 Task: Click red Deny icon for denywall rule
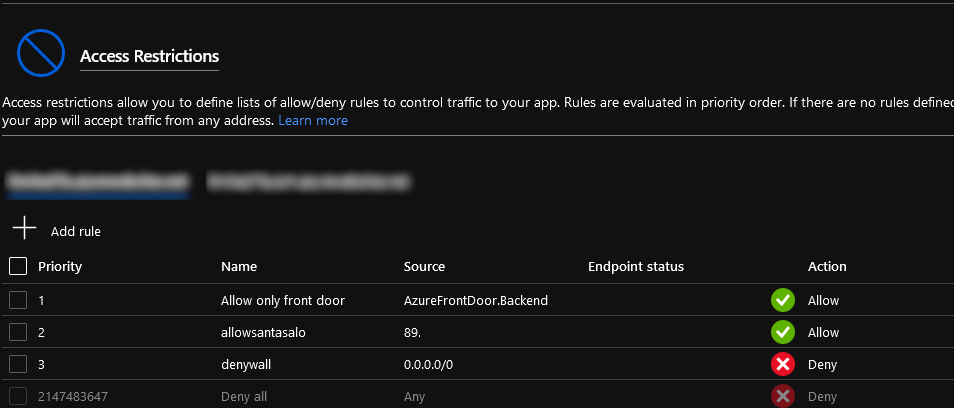[x=782, y=365]
